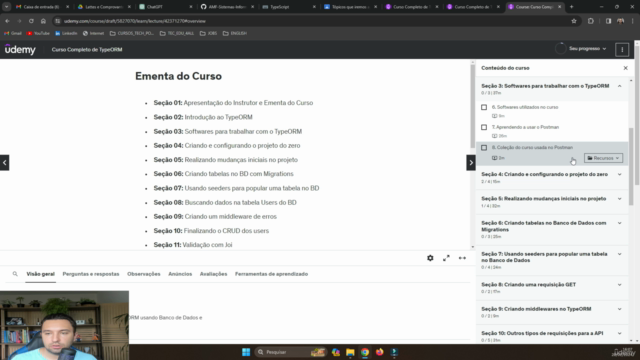Close the course content sidebar
The image size is (640, 360).
(x=625, y=68)
